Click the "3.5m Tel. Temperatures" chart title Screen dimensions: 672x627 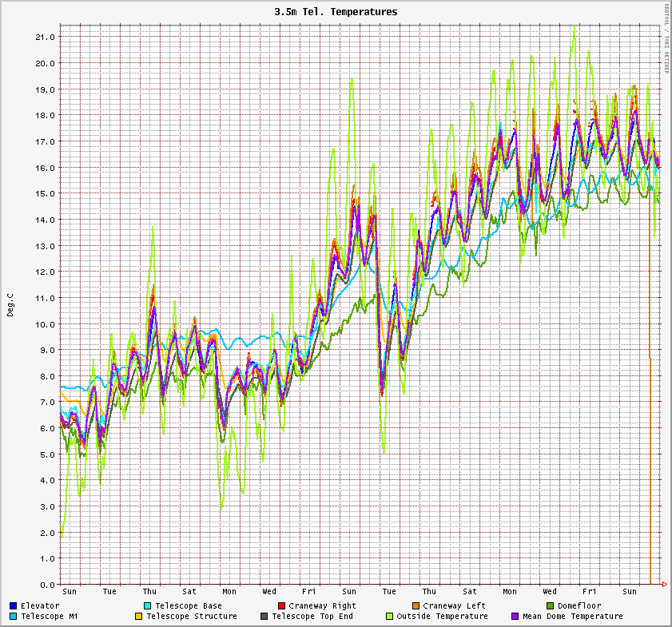pos(336,12)
